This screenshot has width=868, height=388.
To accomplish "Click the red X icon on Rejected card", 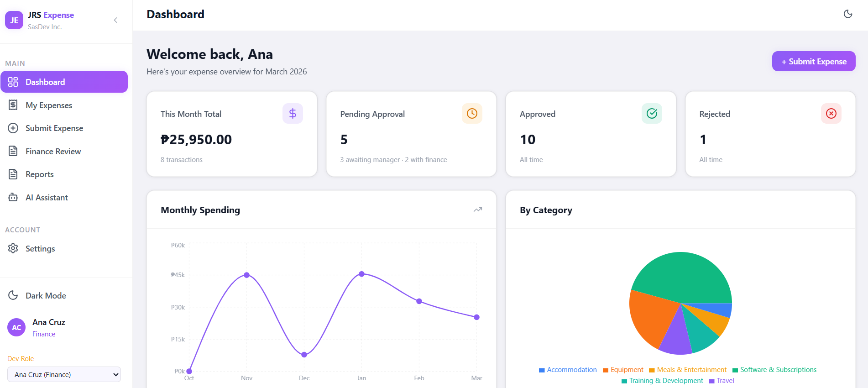I will pos(831,114).
